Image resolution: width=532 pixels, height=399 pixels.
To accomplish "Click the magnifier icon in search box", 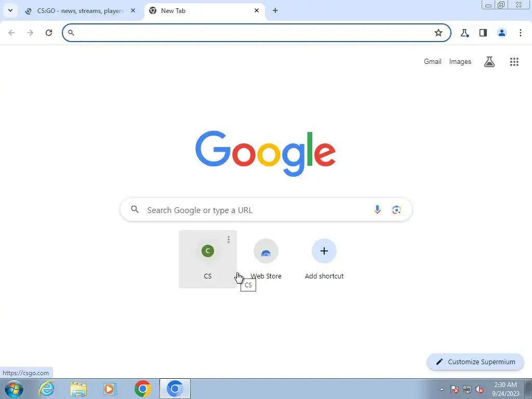I will 135,210.
